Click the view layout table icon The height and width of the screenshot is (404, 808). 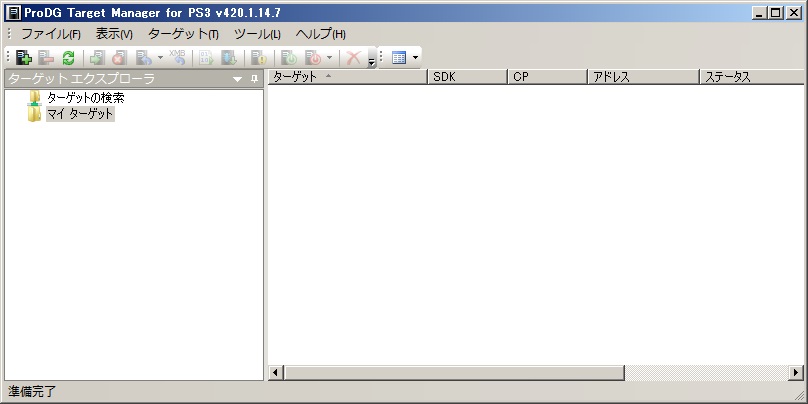pyautogui.click(x=399, y=57)
